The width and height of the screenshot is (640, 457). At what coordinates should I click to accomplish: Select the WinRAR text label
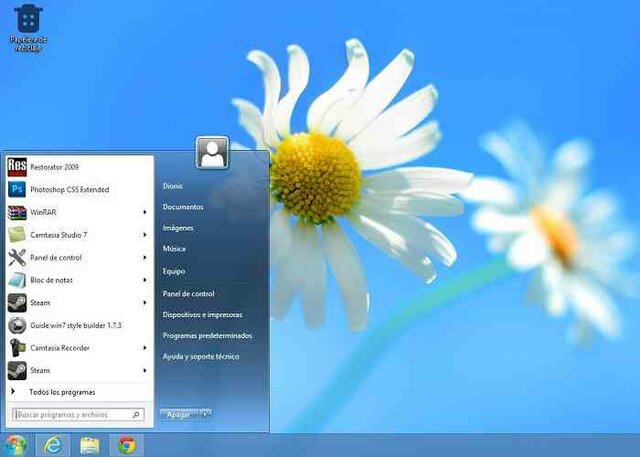coord(43,212)
